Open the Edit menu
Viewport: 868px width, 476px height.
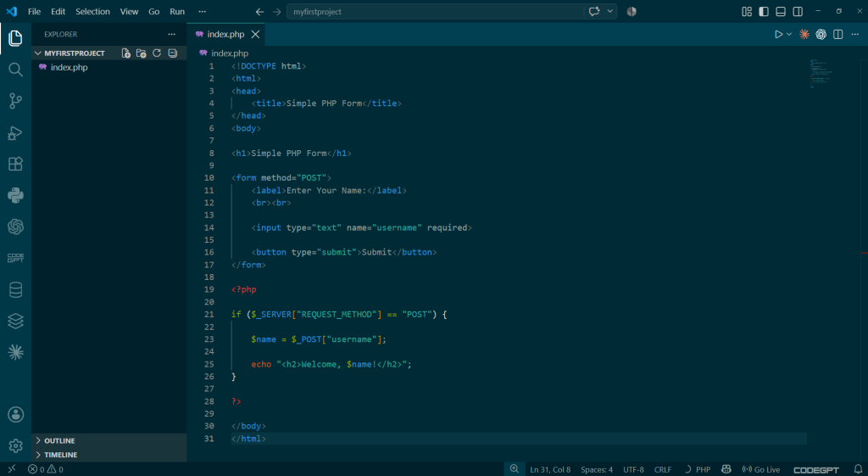pos(58,11)
